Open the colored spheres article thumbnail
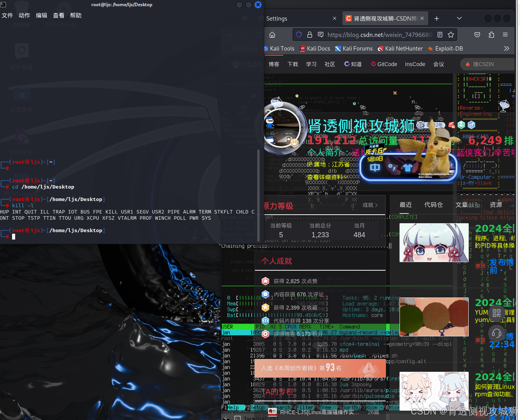This screenshot has height=420, width=520. [434, 317]
